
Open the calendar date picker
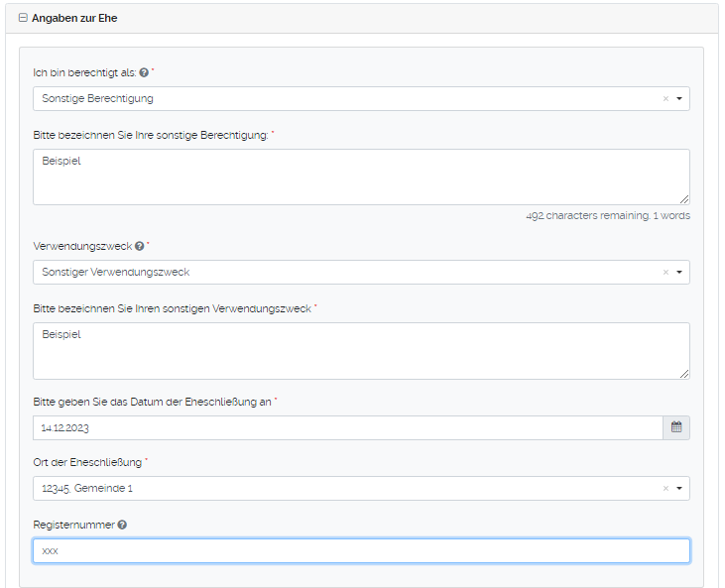[676, 427]
